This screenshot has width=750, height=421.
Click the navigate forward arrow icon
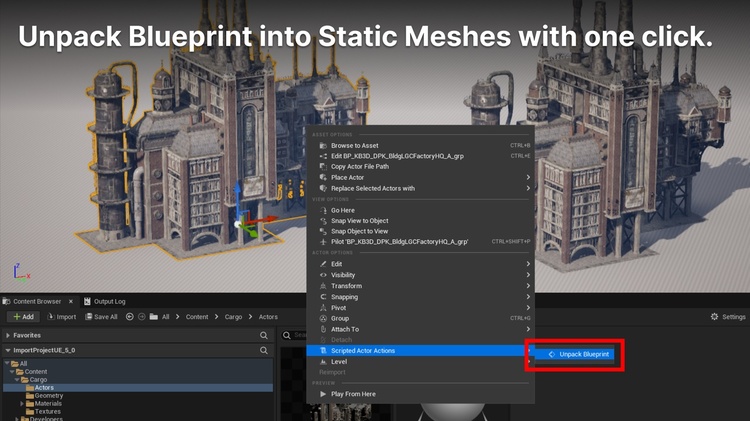click(x=142, y=317)
